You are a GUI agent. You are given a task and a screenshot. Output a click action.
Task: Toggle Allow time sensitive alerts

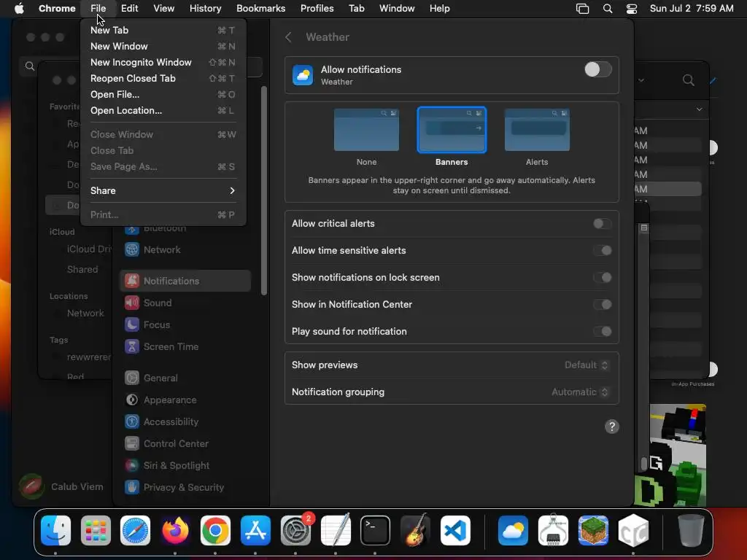[602, 251]
